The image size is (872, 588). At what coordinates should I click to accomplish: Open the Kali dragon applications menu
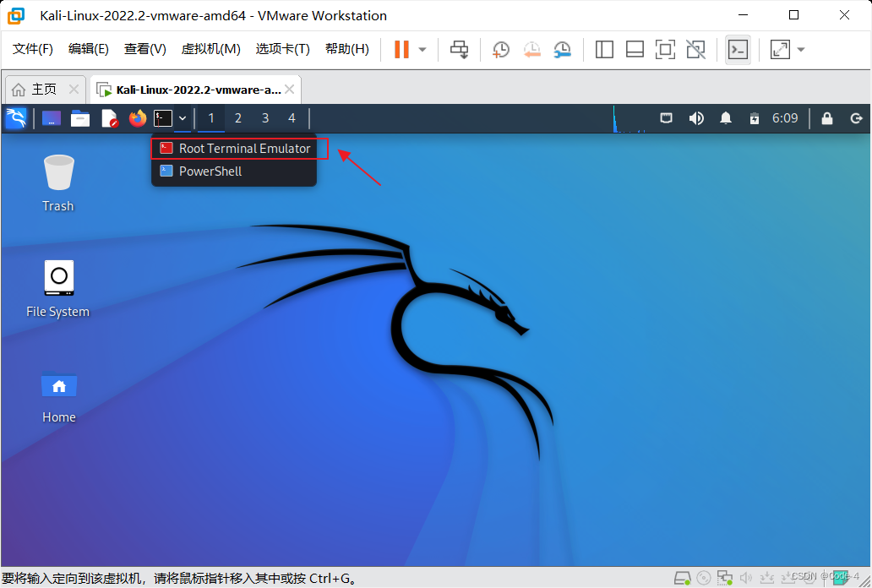pyautogui.click(x=16, y=118)
